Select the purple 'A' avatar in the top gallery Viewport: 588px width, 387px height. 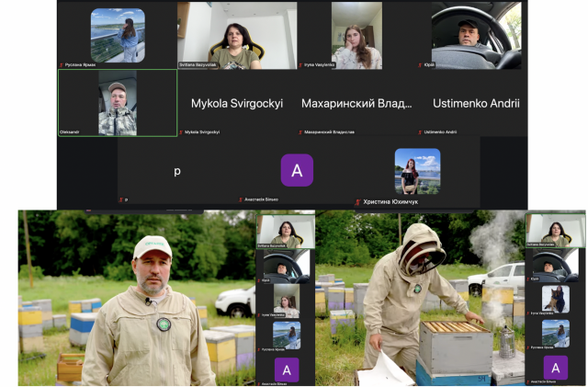pyautogui.click(x=296, y=171)
